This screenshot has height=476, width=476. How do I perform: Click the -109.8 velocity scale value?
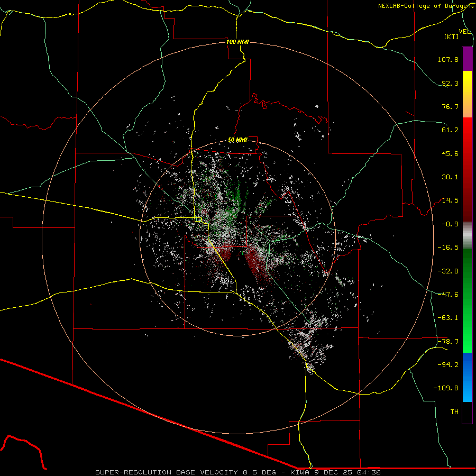(446, 388)
